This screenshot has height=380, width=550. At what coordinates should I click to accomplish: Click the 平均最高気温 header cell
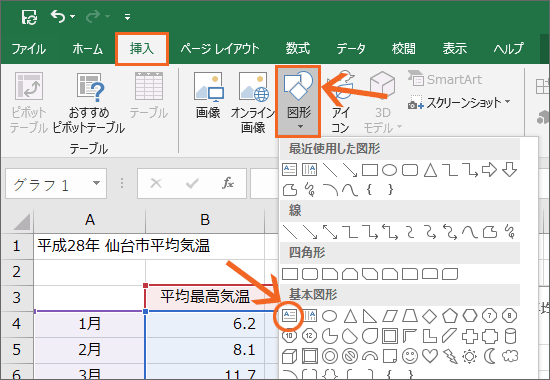click(205, 298)
